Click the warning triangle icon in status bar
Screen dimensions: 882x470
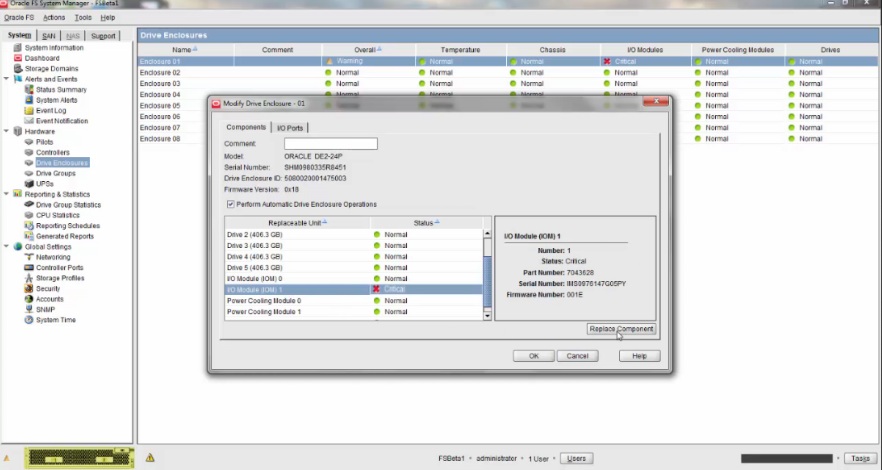click(x=150, y=458)
